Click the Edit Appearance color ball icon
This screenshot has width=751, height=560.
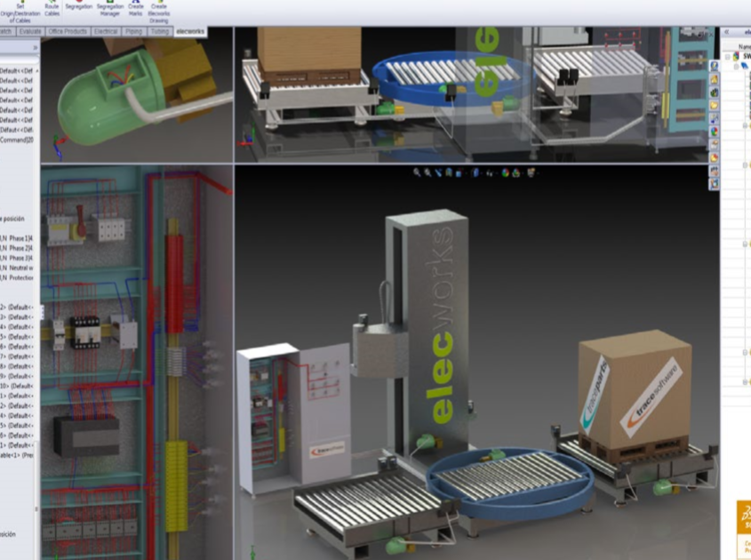[506, 173]
